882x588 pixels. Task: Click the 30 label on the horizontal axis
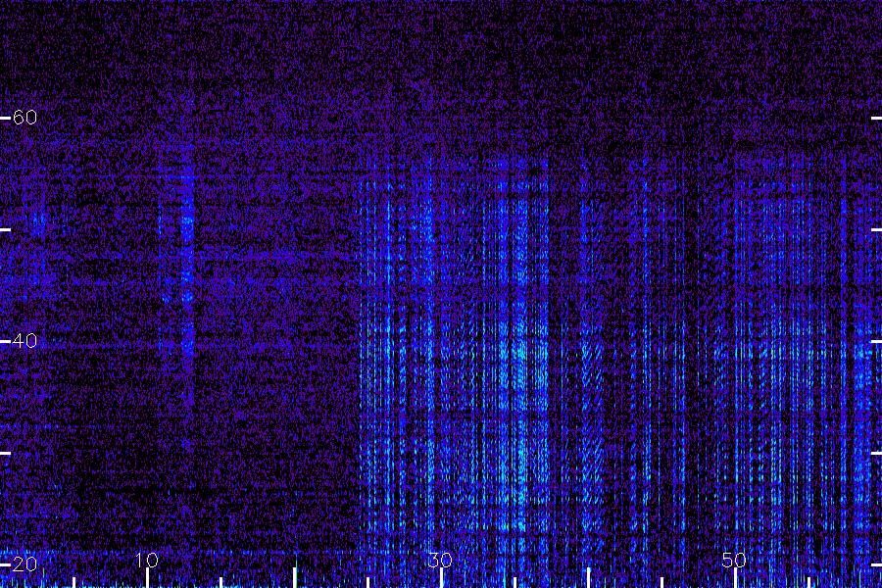click(x=440, y=560)
